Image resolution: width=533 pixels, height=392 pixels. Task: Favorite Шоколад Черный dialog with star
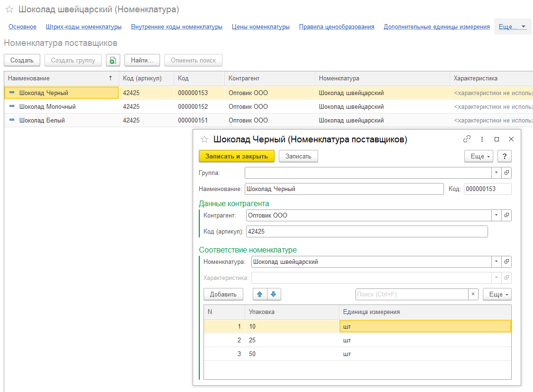[x=204, y=139]
